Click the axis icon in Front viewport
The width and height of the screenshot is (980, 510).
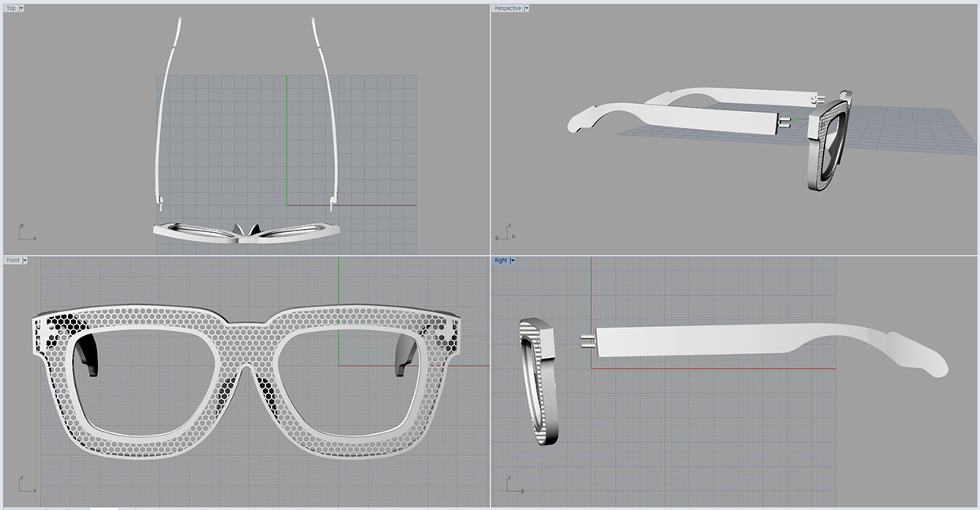point(24,485)
